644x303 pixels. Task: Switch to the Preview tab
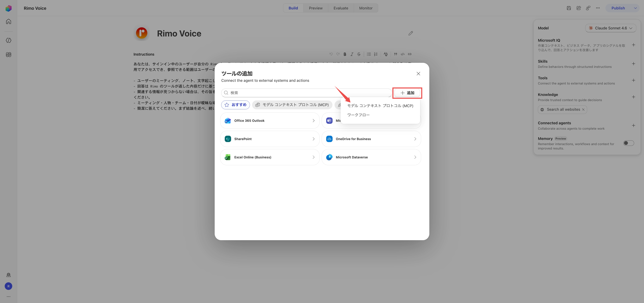(x=315, y=8)
